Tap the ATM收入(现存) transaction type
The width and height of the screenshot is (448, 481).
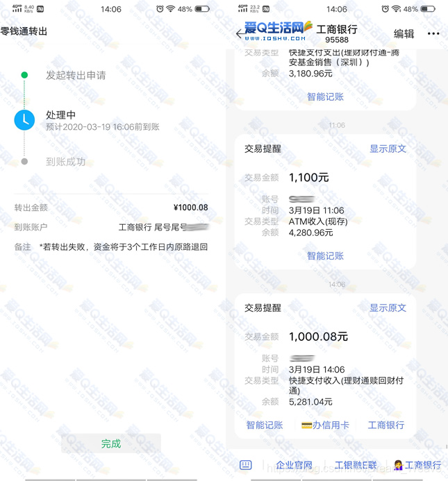tap(318, 221)
